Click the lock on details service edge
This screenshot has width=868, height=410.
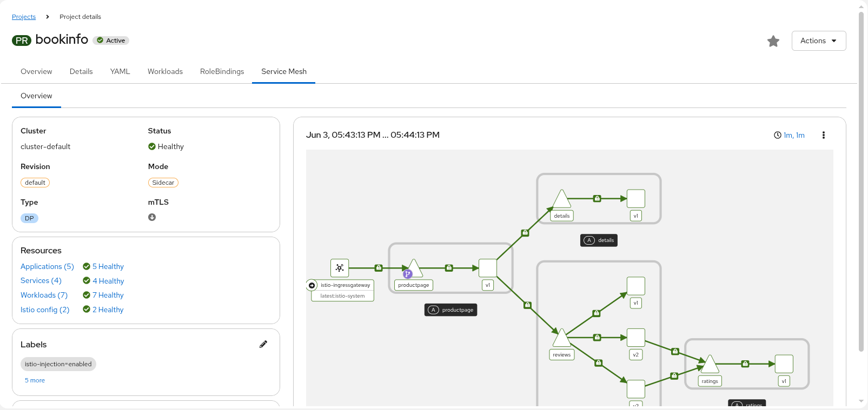[x=597, y=199]
